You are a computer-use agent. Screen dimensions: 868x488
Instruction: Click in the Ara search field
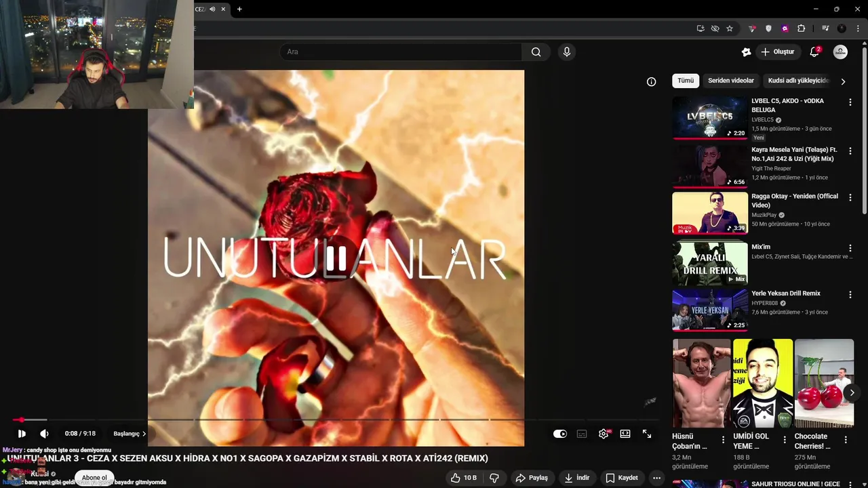point(400,52)
